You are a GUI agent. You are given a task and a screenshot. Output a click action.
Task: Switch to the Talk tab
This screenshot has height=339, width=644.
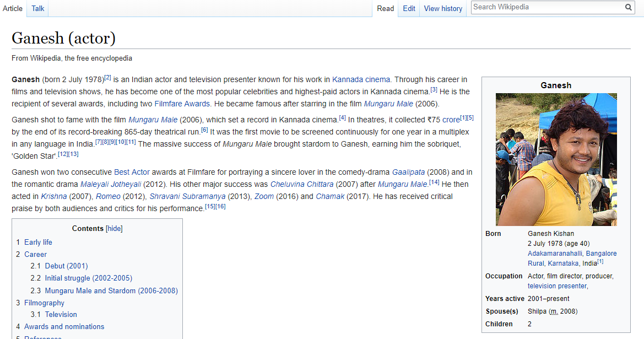[x=38, y=8]
